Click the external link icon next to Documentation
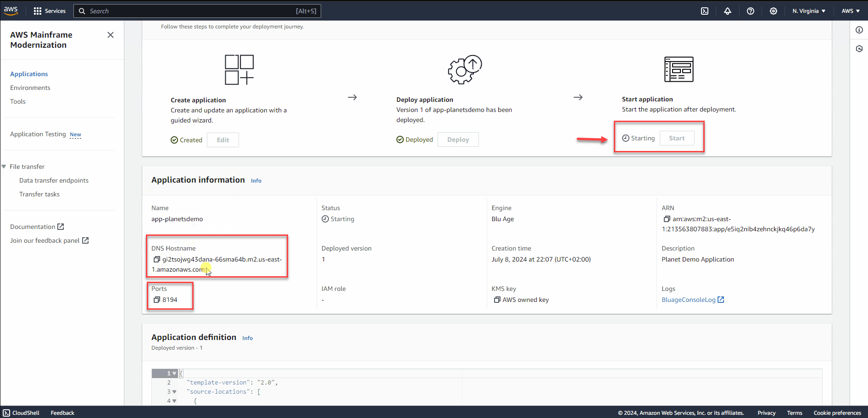 coord(61,227)
